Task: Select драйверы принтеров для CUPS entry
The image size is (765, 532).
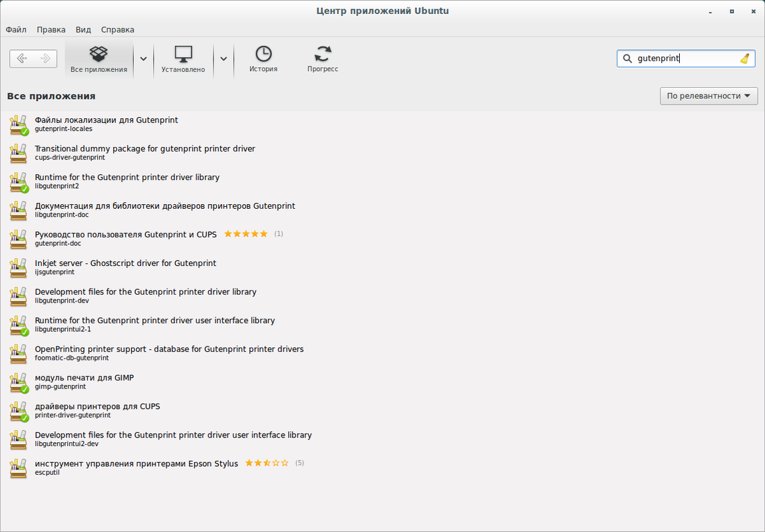Action: tap(382, 411)
